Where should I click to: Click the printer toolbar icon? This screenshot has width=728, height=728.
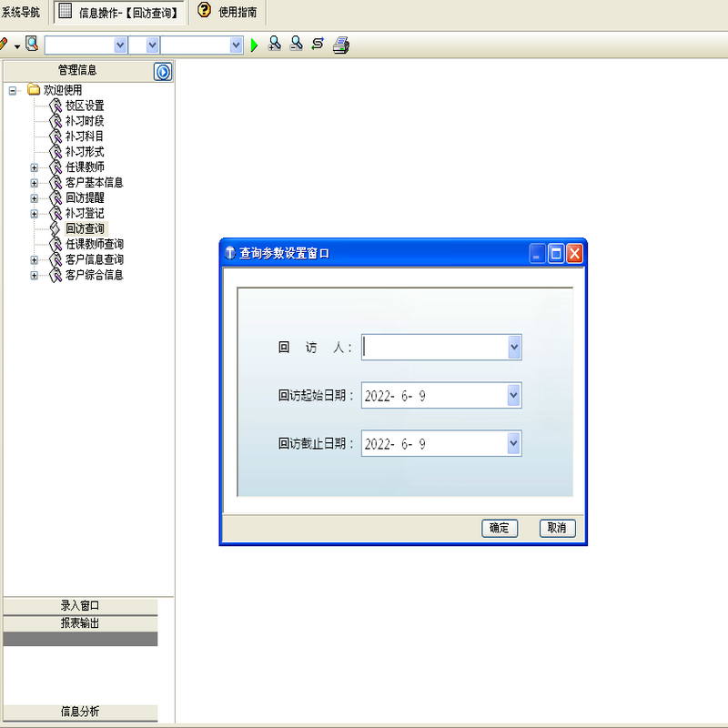(341, 45)
